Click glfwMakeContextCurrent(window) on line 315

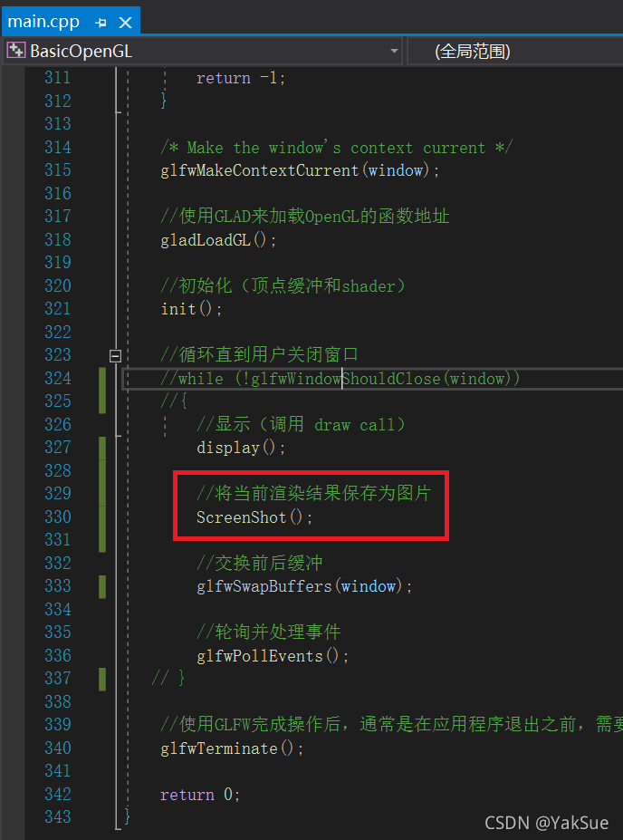coord(301,171)
